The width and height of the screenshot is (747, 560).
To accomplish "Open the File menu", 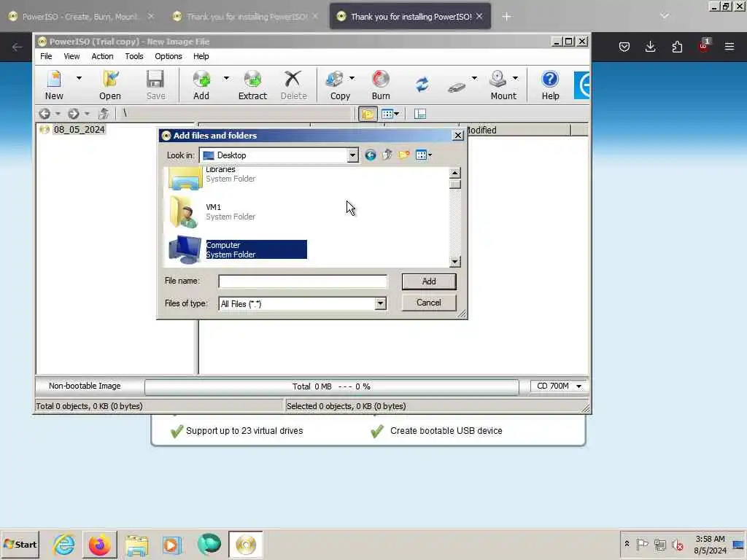I will 46,56.
